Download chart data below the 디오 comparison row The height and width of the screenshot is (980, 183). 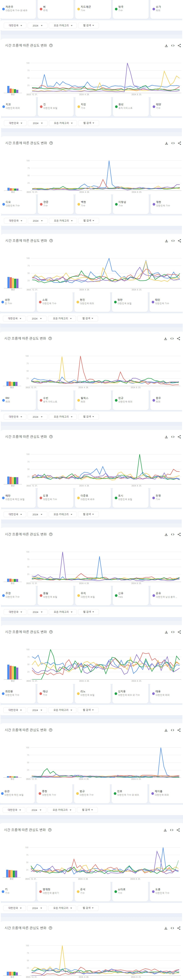coord(166,241)
